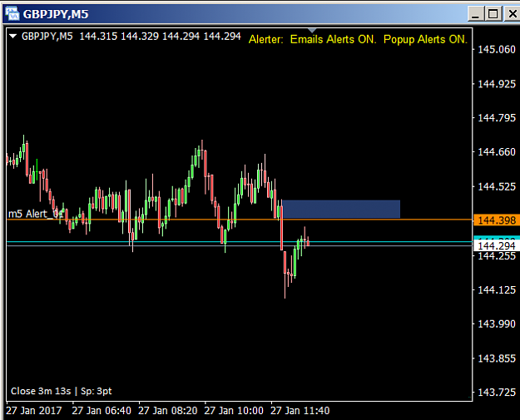Screen dimensions: 520x420
Task: Click the current price 144.294 label
Action: coord(497,245)
